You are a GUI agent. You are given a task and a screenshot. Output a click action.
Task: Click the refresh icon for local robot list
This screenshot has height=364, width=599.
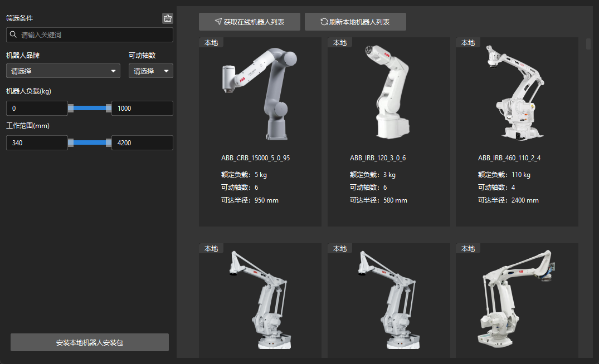click(x=324, y=22)
